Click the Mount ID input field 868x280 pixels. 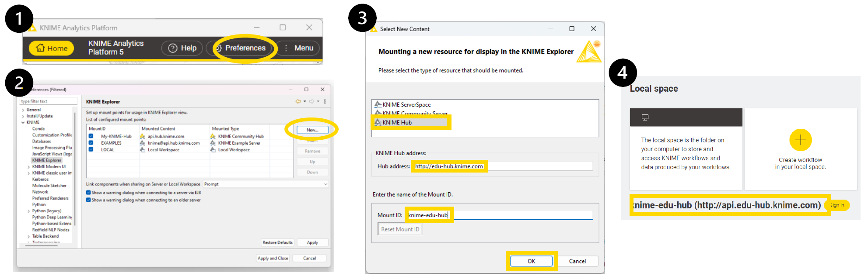[x=500, y=215]
